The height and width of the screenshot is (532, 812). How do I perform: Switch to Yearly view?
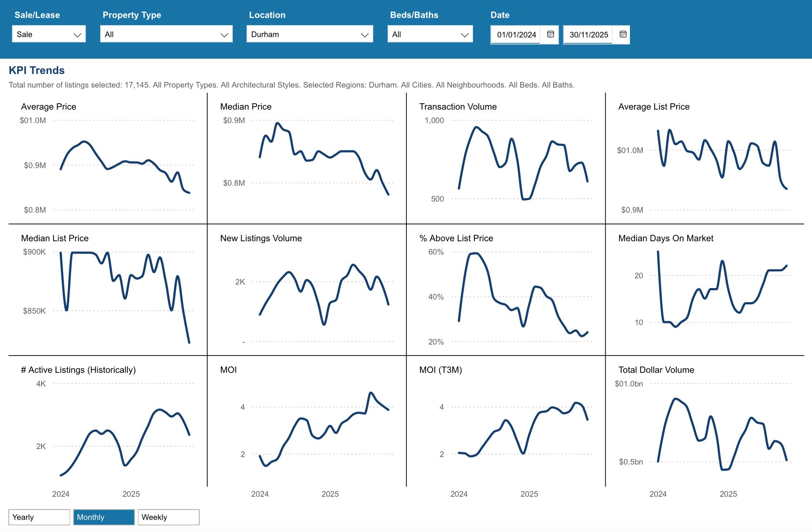pyautogui.click(x=39, y=517)
